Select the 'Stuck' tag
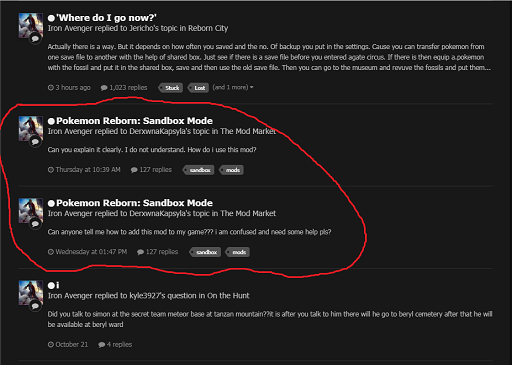Screen dimensions: 512x365 [x=171, y=88]
